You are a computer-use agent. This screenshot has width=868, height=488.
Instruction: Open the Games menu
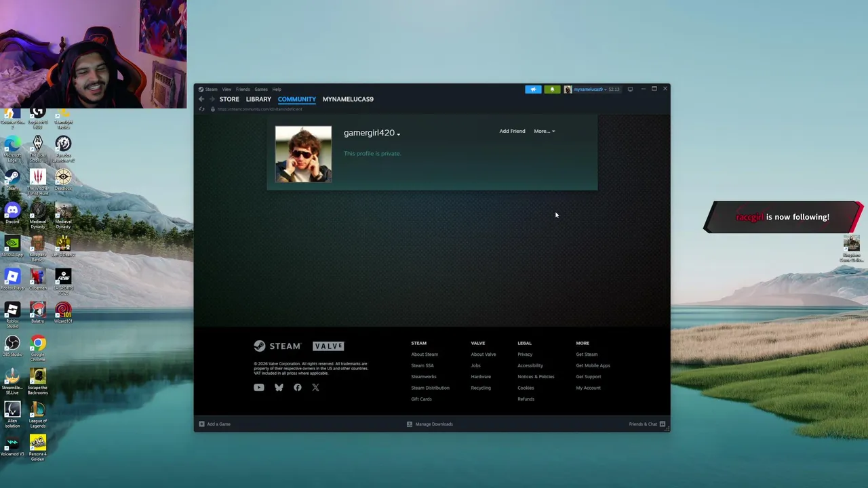pyautogui.click(x=261, y=89)
